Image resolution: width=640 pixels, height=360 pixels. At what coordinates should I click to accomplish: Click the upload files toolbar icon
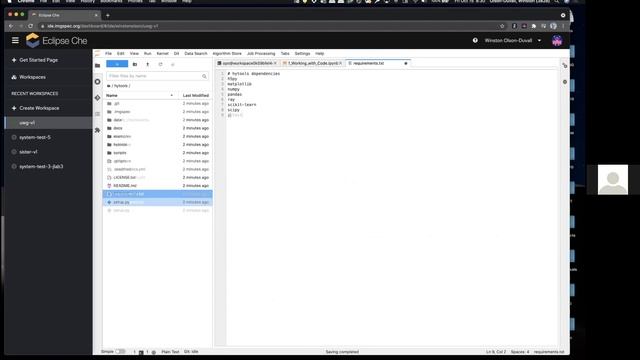coord(148,64)
